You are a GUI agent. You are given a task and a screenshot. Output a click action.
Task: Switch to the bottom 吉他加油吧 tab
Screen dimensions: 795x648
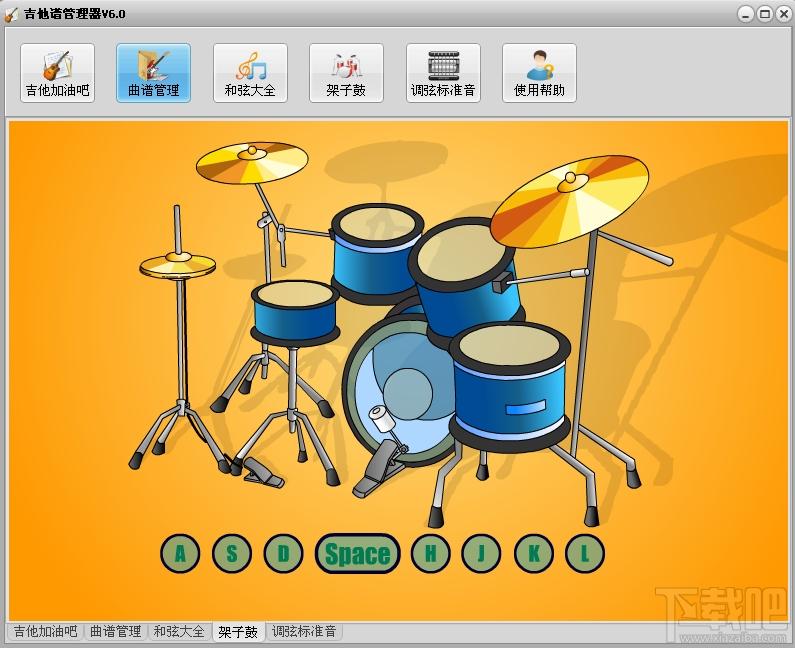pyautogui.click(x=45, y=631)
